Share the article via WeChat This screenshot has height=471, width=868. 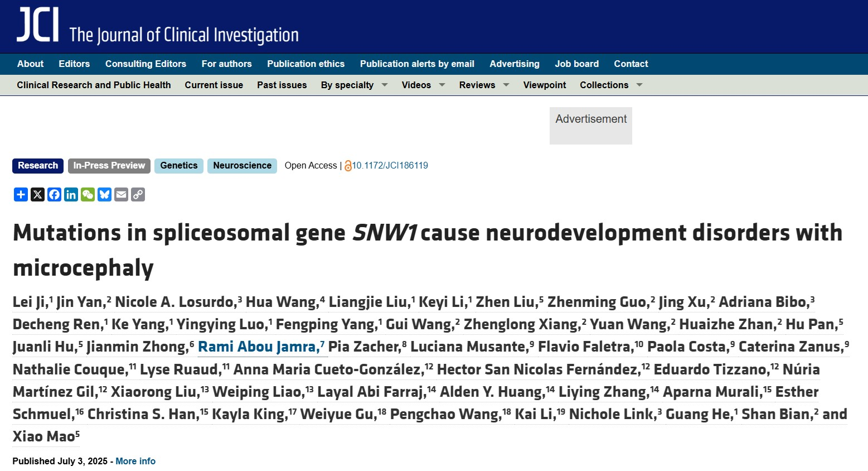[x=88, y=194]
